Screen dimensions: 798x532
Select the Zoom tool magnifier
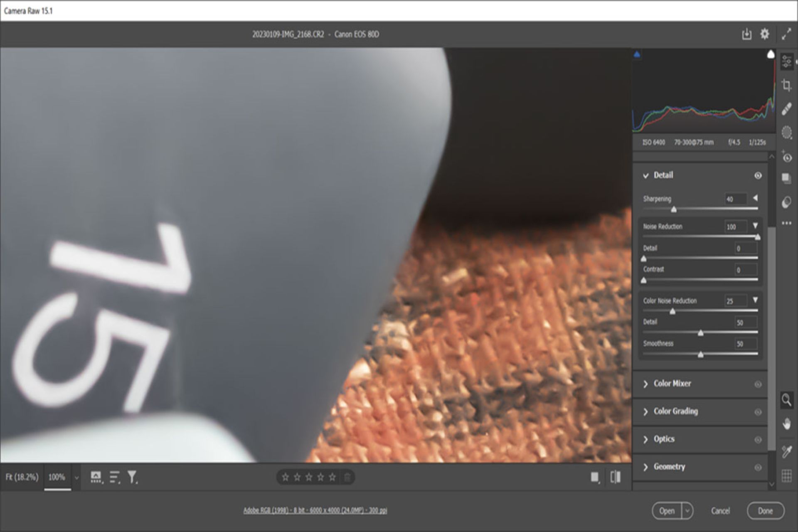786,400
